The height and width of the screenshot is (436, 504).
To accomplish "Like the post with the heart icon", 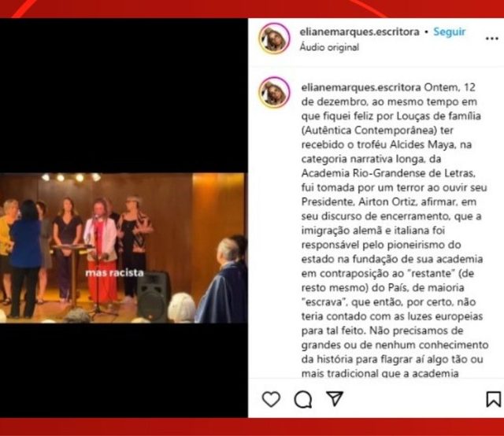I will coord(271,399).
